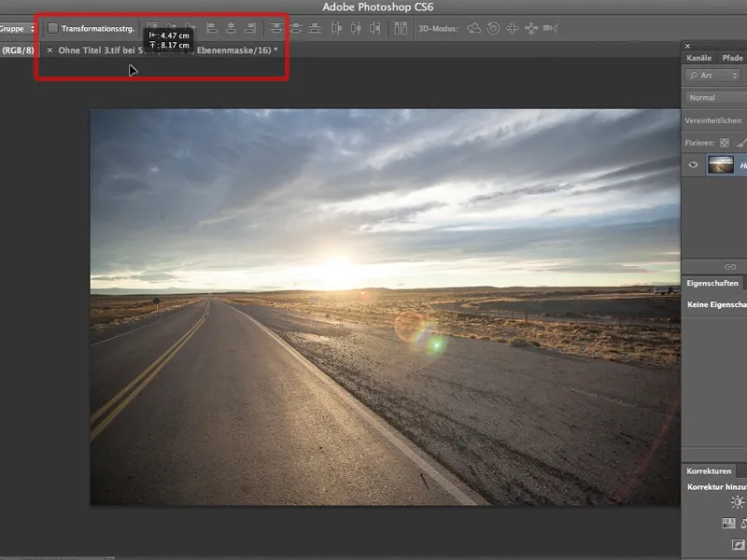
Task: Switch to the document tab ending (RGB/8)
Action: (18, 50)
